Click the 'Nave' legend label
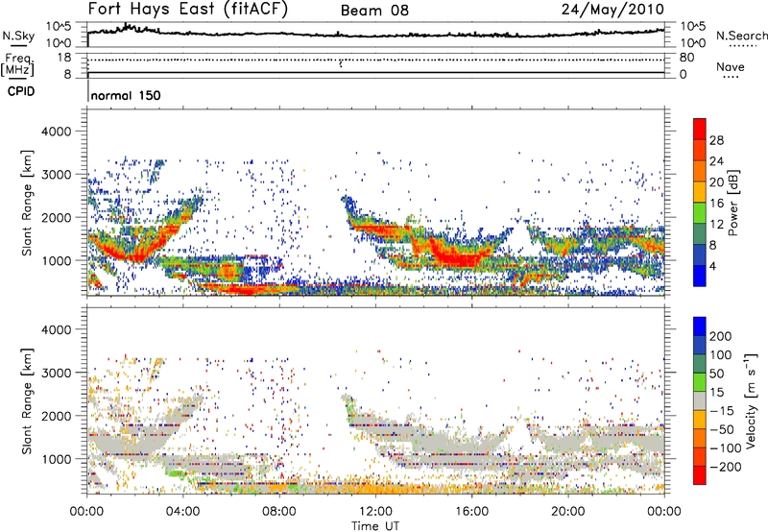 coord(731,66)
